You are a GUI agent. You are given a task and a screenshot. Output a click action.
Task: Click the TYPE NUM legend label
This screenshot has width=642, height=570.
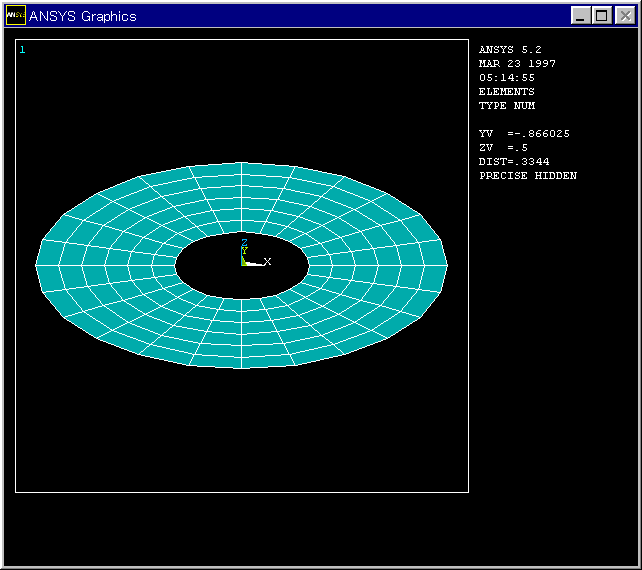pos(507,106)
